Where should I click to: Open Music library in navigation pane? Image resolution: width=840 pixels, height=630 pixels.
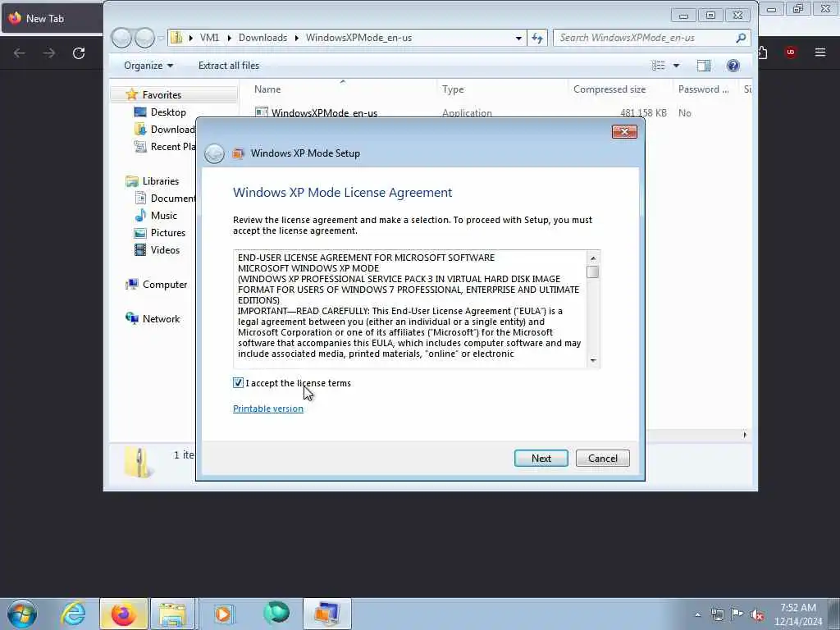click(163, 216)
